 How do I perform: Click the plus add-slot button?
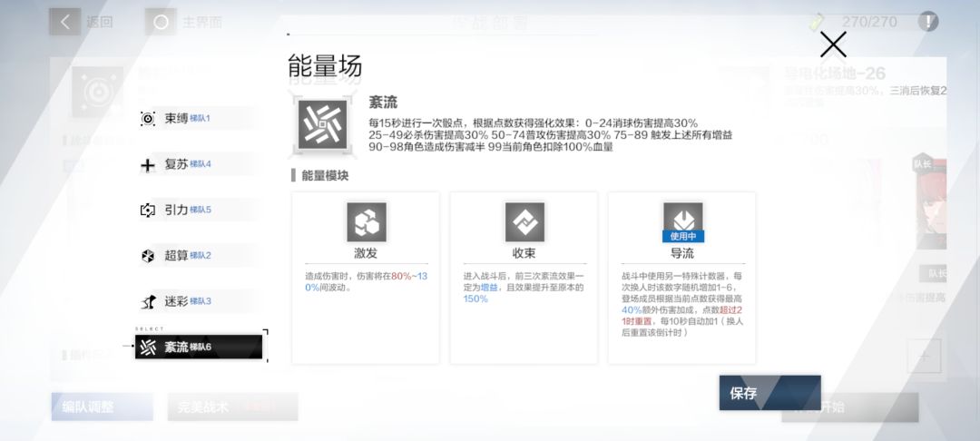point(925,357)
